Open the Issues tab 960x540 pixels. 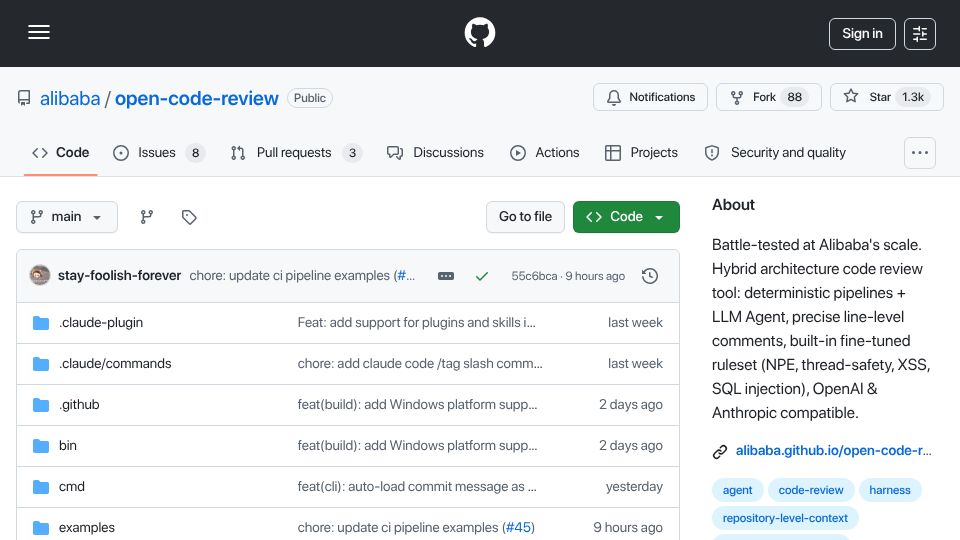click(x=159, y=152)
